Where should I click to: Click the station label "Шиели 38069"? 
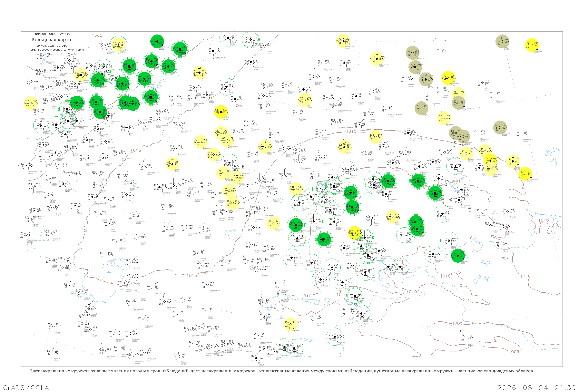(181, 320)
